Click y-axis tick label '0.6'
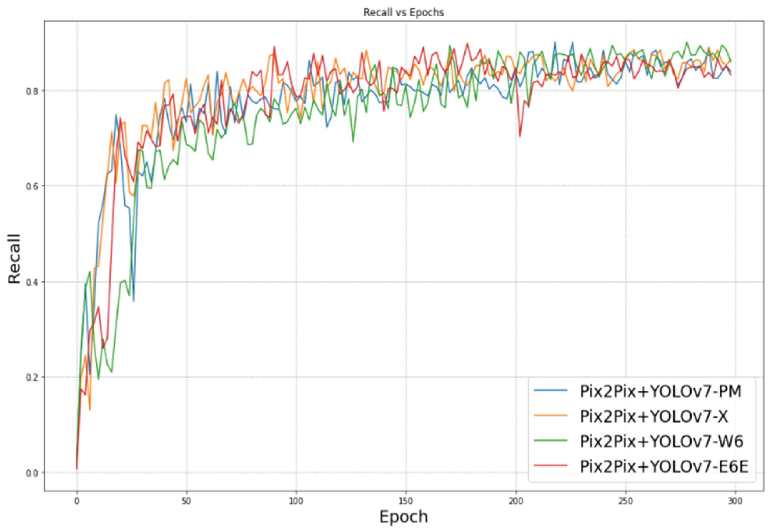The width and height of the screenshot is (771, 532). tap(31, 186)
